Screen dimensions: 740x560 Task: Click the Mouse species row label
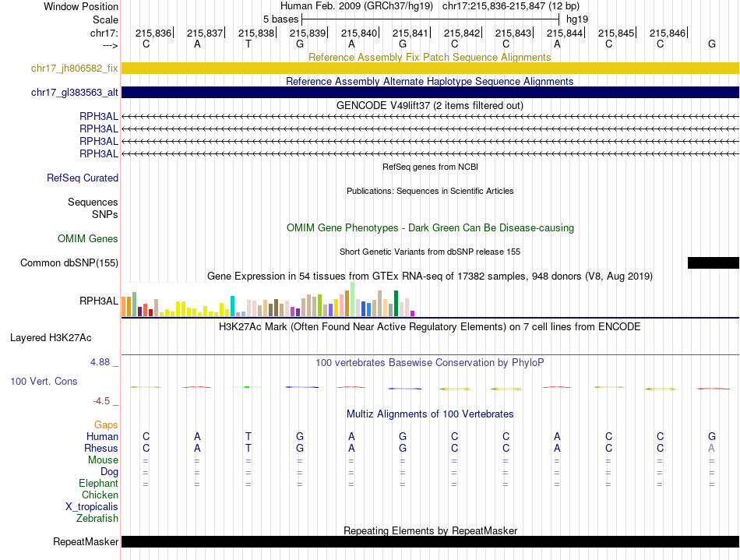[x=103, y=460]
